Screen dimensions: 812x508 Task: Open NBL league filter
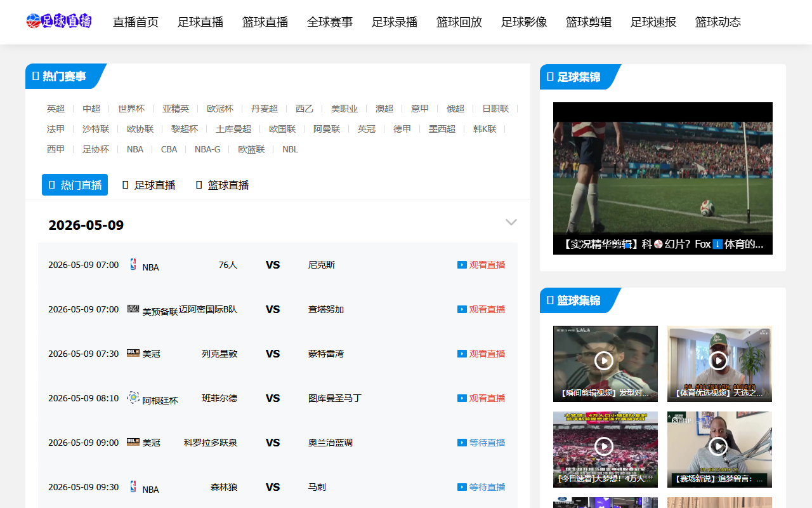[x=290, y=149]
